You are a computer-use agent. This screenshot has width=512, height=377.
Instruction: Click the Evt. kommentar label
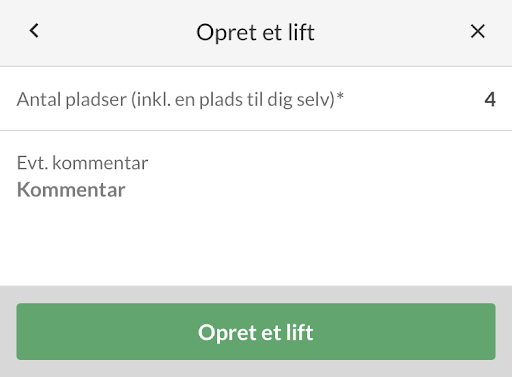pos(82,163)
